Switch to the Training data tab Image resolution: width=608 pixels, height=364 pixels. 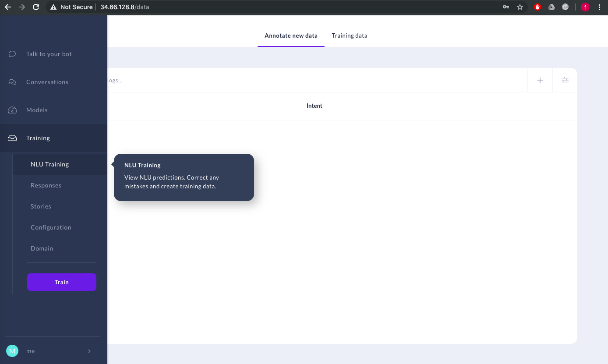349,35
